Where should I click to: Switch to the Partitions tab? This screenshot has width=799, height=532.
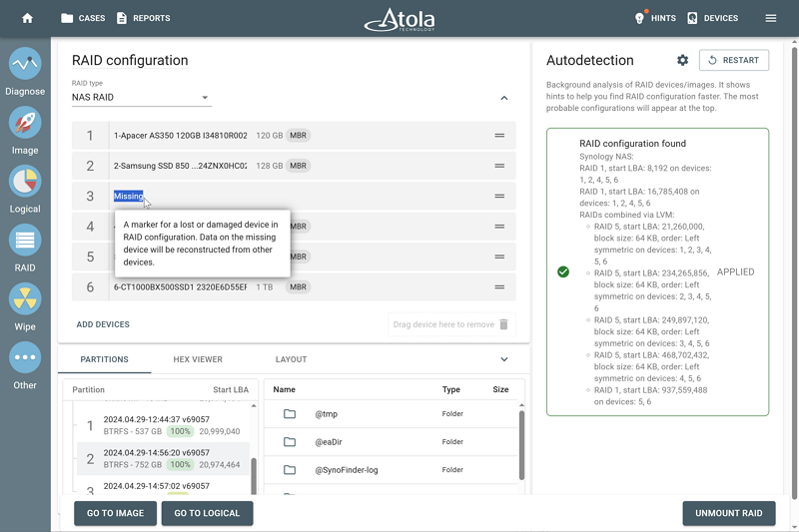click(105, 359)
